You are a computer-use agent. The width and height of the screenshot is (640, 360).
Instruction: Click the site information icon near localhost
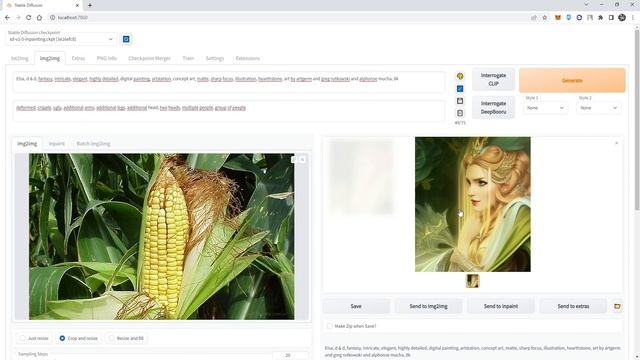point(53,18)
